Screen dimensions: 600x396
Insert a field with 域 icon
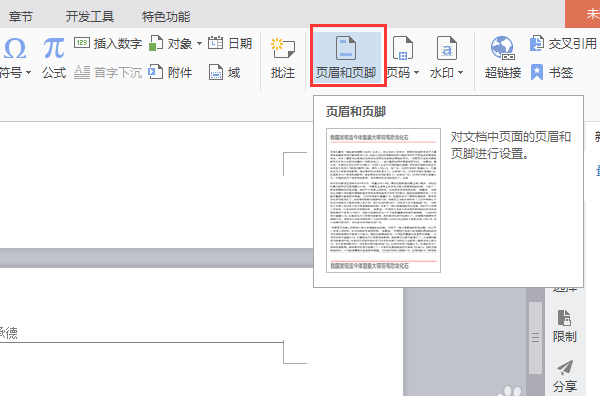point(216,72)
